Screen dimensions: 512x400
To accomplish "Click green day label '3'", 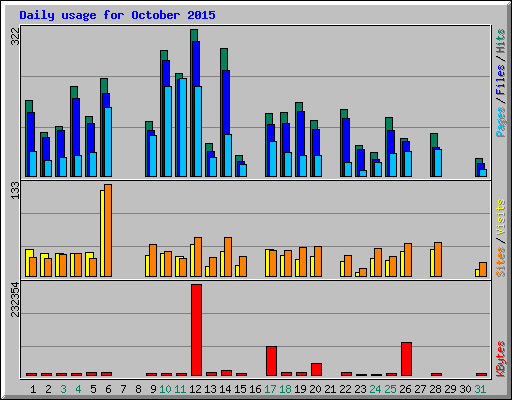I will click(x=63, y=389).
